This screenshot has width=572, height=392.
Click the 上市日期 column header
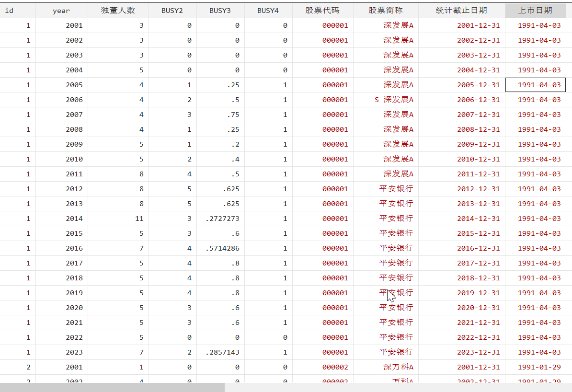(x=535, y=11)
